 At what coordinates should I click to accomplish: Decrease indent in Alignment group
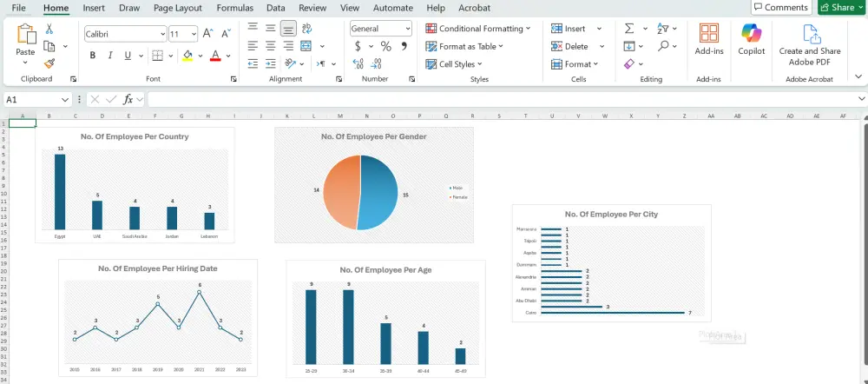tap(253, 63)
